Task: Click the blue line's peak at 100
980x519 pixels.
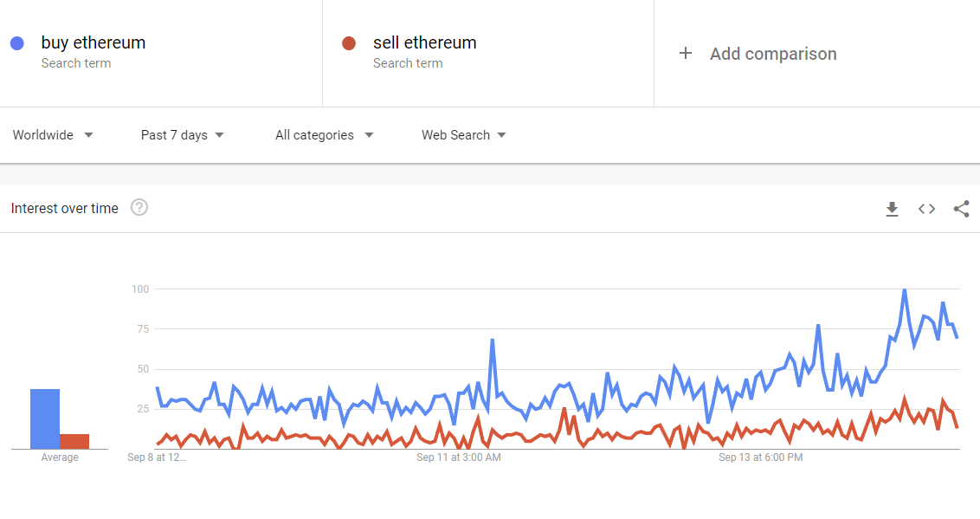Action: (905, 290)
